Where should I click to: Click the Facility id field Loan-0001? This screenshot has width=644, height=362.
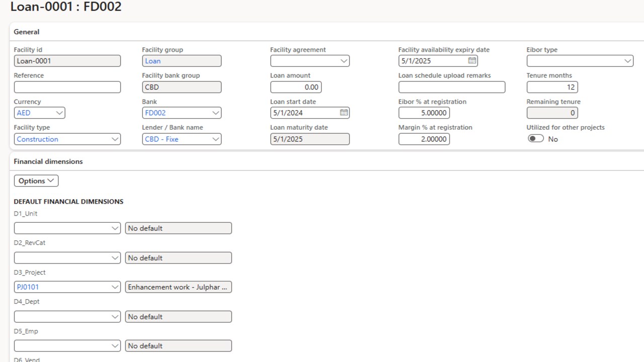(x=67, y=61)
